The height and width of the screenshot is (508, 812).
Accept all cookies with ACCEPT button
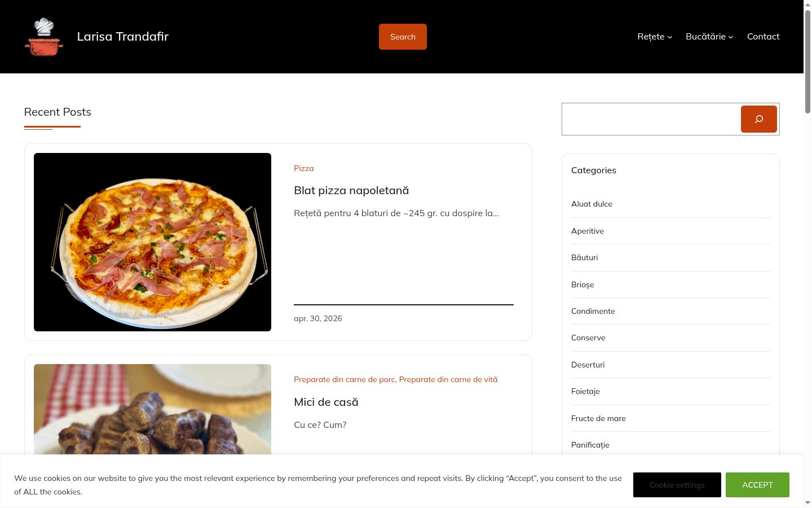(757, 485)
